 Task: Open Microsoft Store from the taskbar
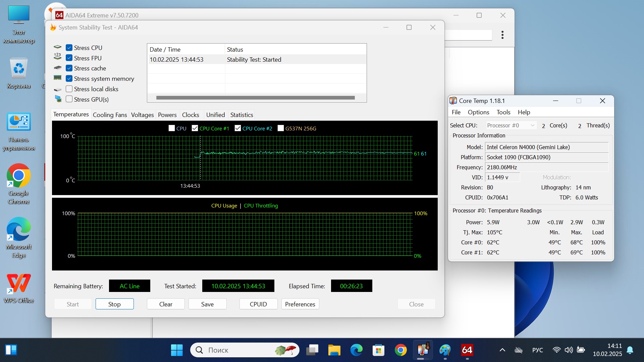point(378,350)
